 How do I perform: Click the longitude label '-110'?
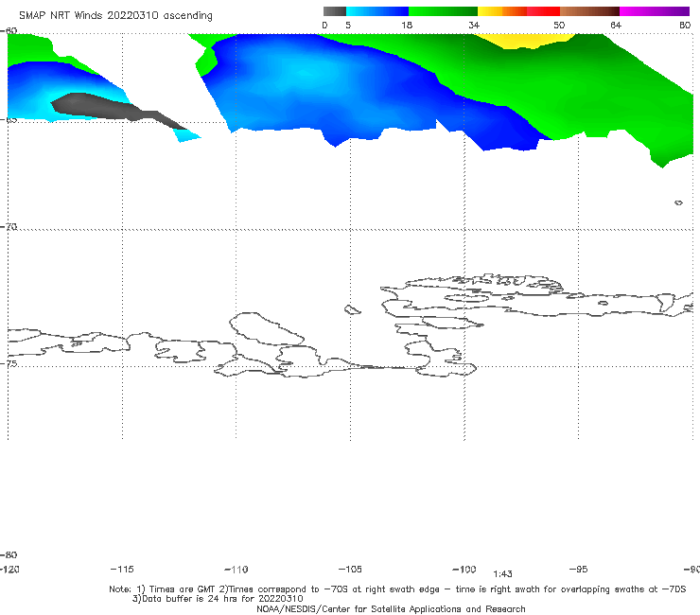[x=236, y=570]
